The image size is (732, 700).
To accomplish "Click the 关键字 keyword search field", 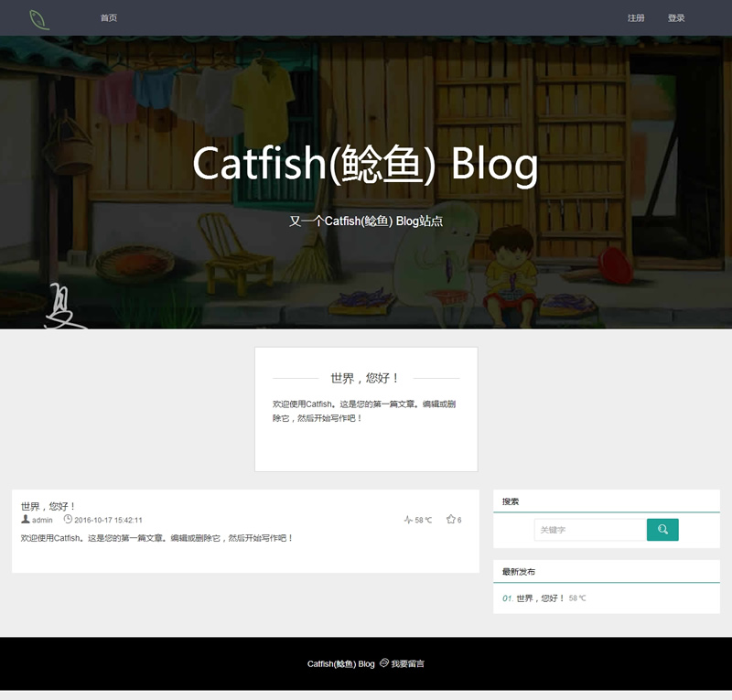I will 590,530.
